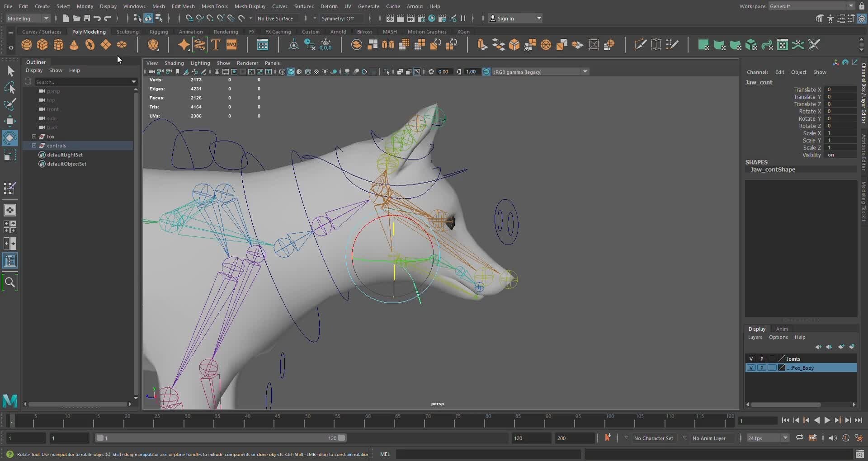Open the Outliner panel layout icon
The image size is (868, 461).
[x=10, y=261]
